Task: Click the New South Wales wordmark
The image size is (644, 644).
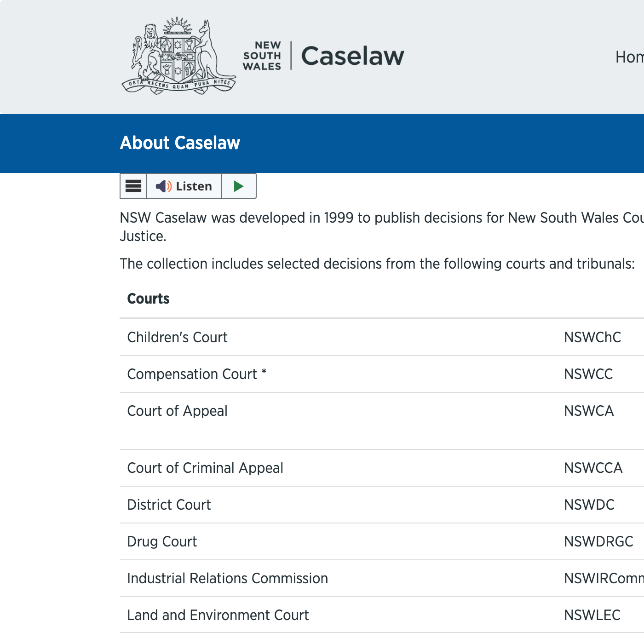Action: 262,56
